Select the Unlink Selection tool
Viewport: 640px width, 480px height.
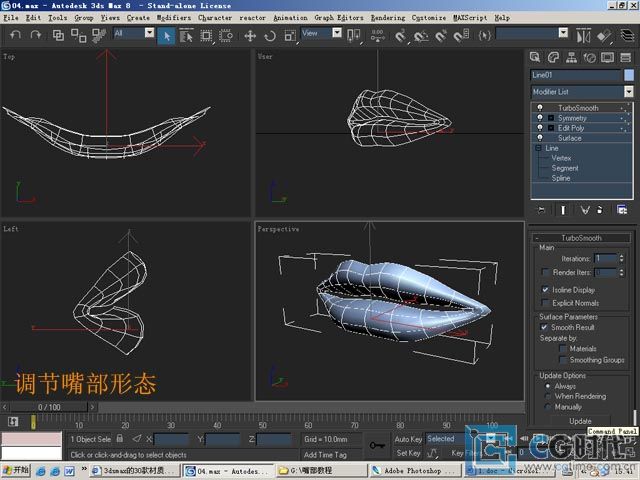coord(78,36)
